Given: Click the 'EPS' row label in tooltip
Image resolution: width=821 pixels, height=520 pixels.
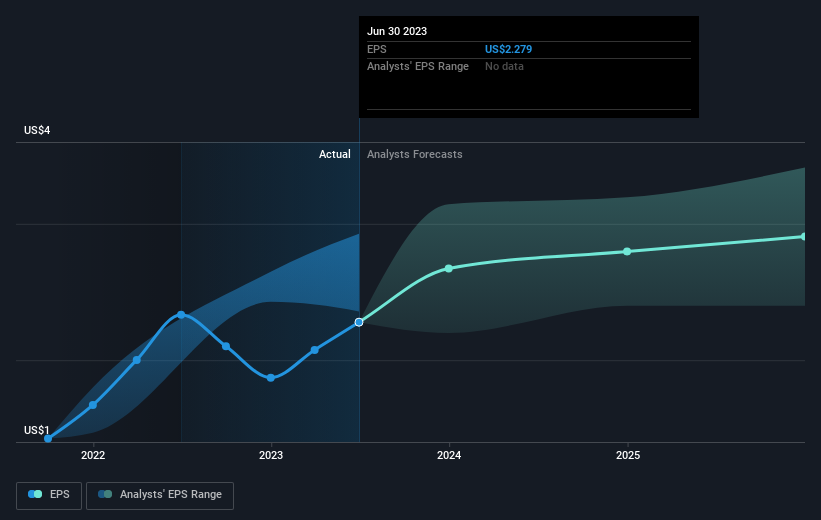Looking at the screenshot, I should click(x=376, y=49).
